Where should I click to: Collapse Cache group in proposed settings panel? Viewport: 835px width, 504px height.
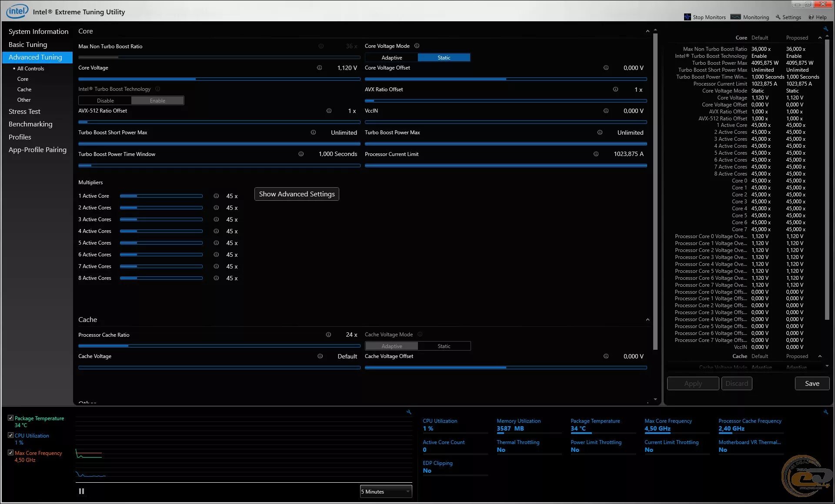pos(820,356)
